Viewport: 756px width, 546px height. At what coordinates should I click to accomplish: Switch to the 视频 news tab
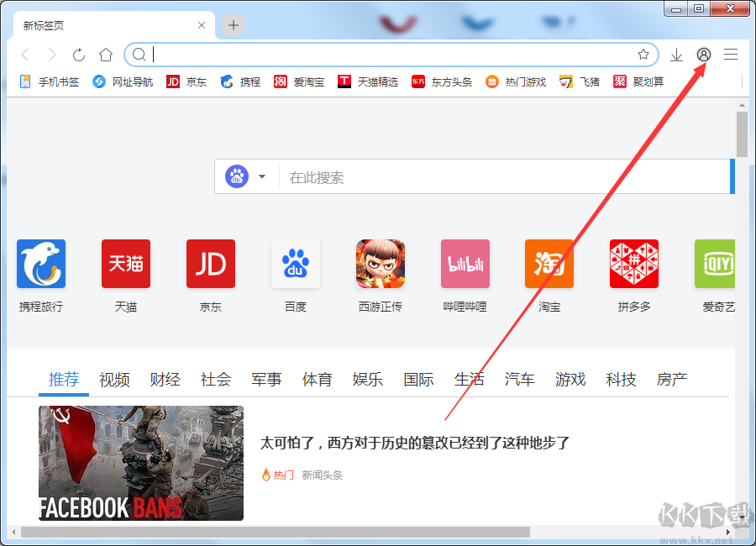[114, 380]
